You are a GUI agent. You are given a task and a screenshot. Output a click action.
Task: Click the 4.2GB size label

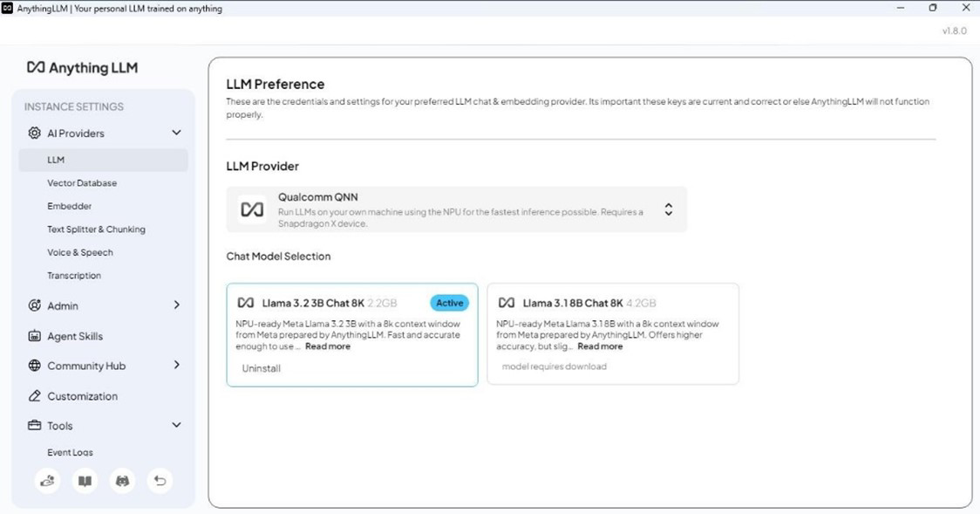point(641,304)
